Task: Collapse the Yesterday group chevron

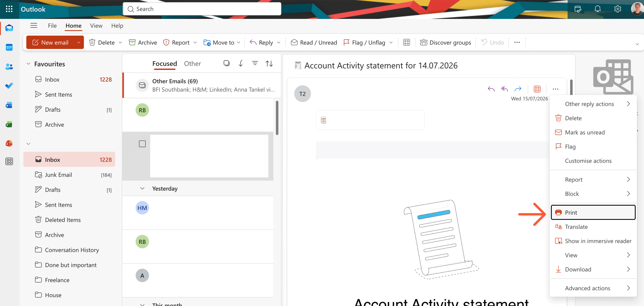Action: 142,188
